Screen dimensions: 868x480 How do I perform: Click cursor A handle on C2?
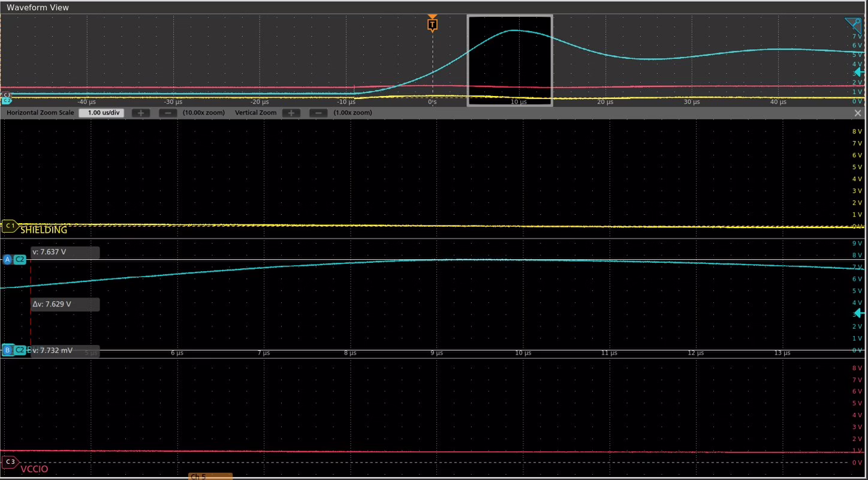pyautogui.click(x=7, y=259)
